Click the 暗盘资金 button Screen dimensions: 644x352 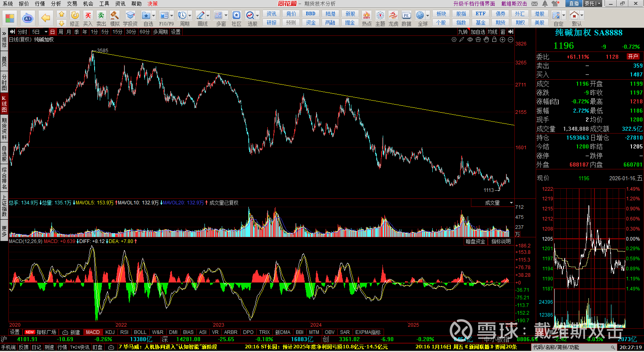475,241
